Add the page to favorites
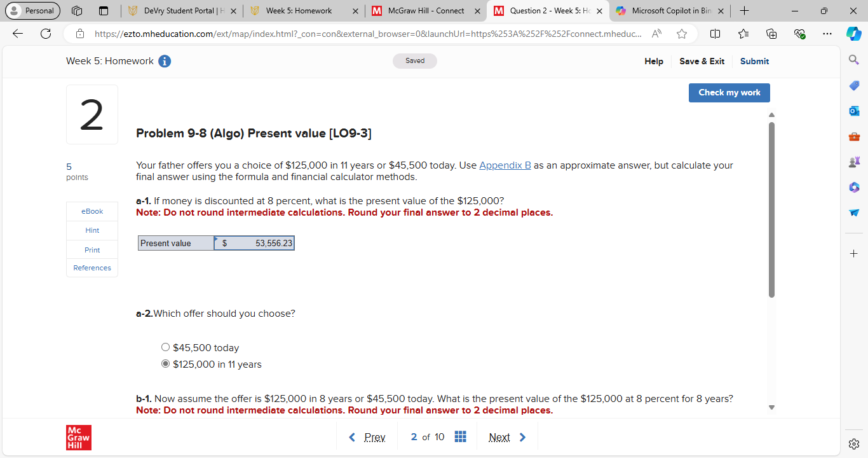 pyautogui.click(x=681, y=34)
